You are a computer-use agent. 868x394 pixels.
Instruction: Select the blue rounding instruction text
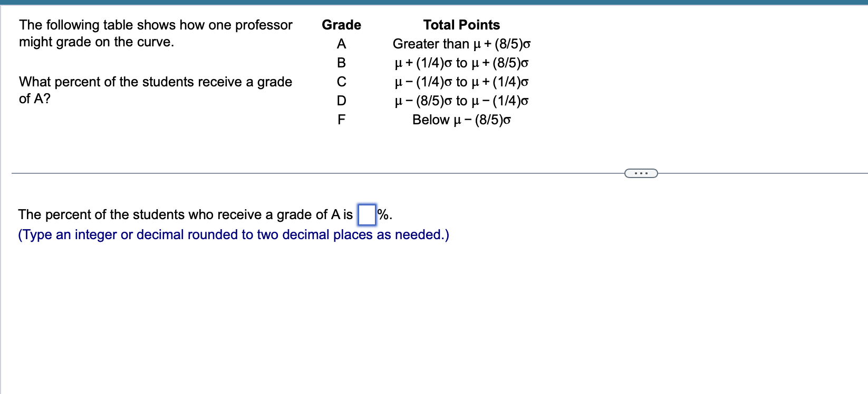coord(234,234)
